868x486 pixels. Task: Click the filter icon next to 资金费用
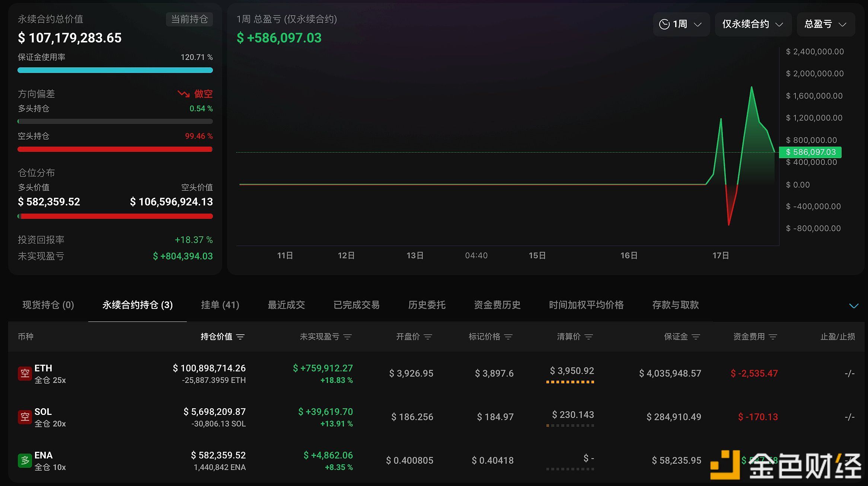pyautogui.click(x=773, y=337)
